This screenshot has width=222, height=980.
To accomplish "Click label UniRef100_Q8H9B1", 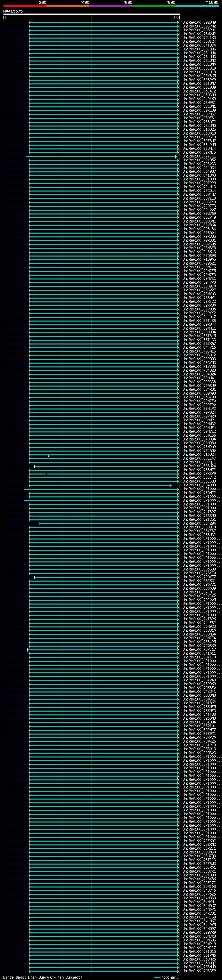I will [x=199, y=103].
